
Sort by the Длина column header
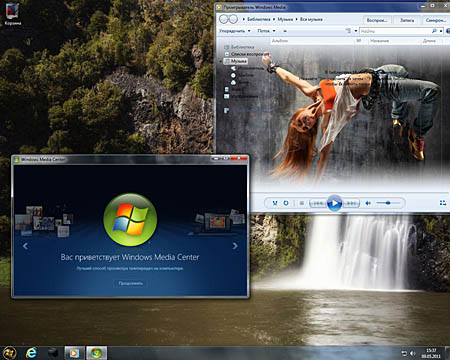coord(429,41)
